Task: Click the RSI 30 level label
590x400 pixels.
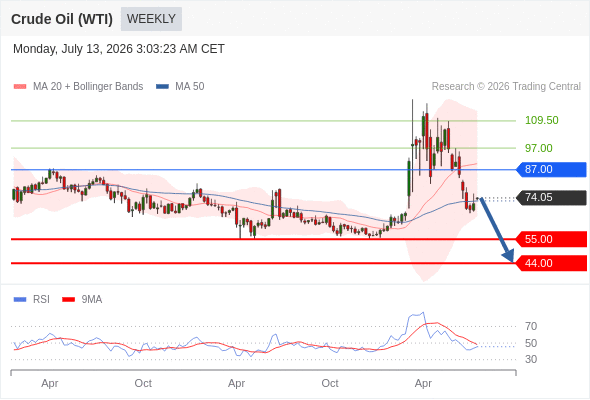Action: pyautogui.click(x=531, y=359)
